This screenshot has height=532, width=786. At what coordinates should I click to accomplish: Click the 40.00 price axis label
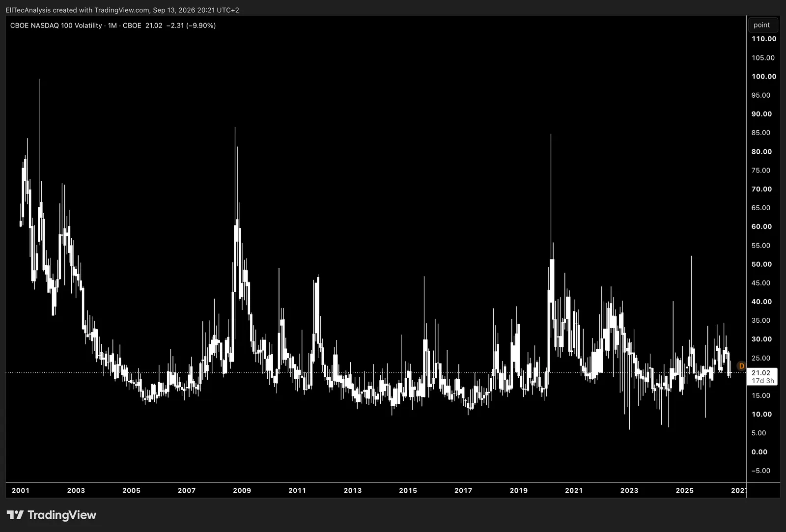[x=761, y=302]
